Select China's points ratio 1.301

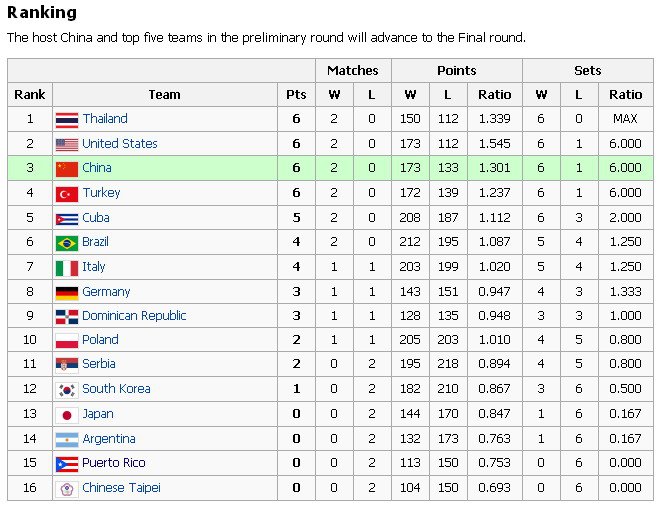[x=495, y=168]
